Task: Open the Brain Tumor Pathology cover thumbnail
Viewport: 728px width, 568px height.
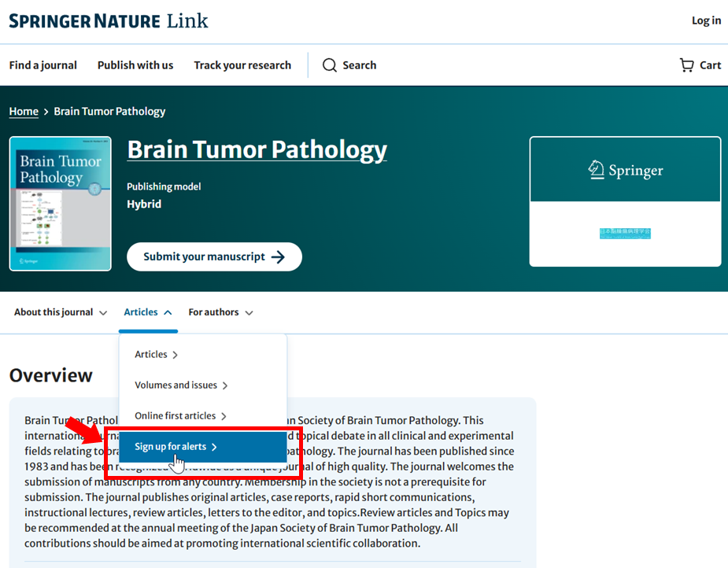Action: click(x=61, y=204)
